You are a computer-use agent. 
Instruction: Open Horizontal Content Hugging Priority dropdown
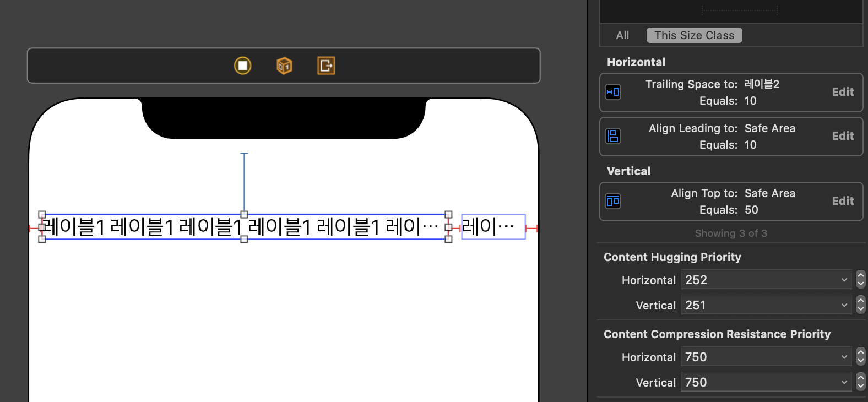pyautogui.click(x=844, y=280)
